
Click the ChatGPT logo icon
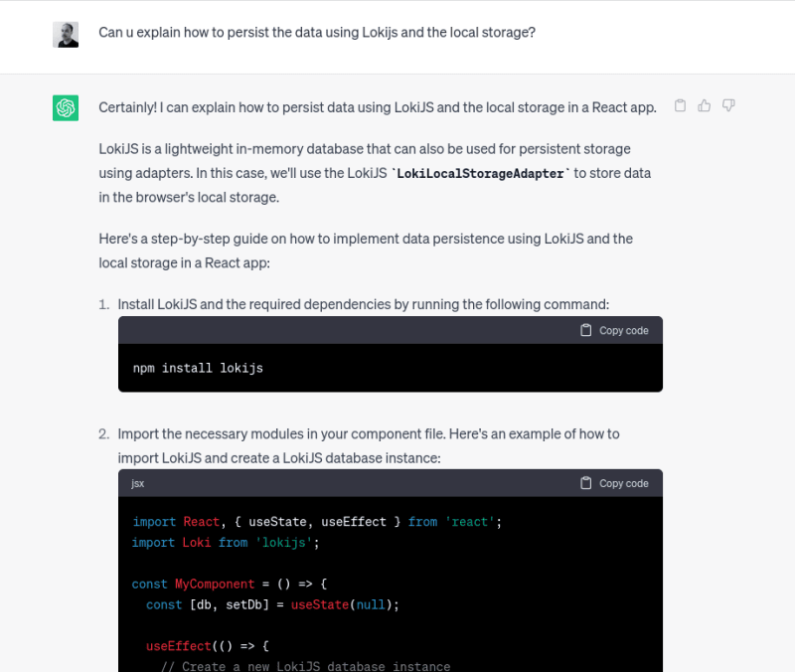[66, 108]
